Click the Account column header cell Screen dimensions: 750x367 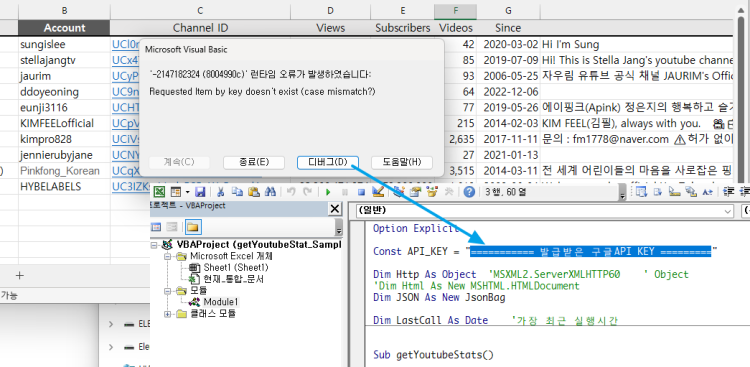64,28
